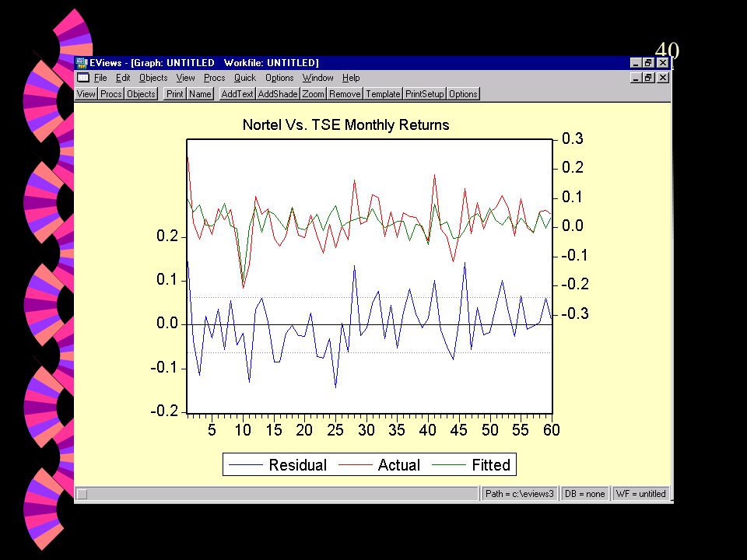Image resolution: width=747 pixels, height=560 pixels.
Task: Open the Help menu
Action: 351,78
